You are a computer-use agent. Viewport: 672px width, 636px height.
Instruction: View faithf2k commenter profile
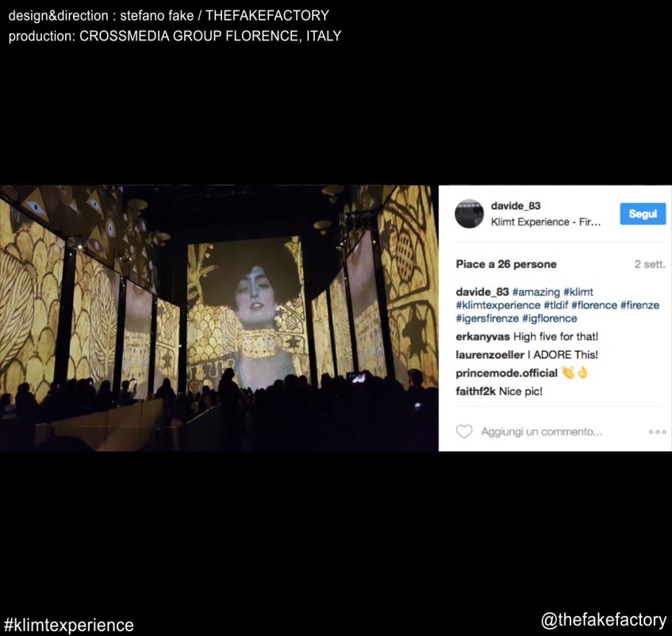[476, 392]
